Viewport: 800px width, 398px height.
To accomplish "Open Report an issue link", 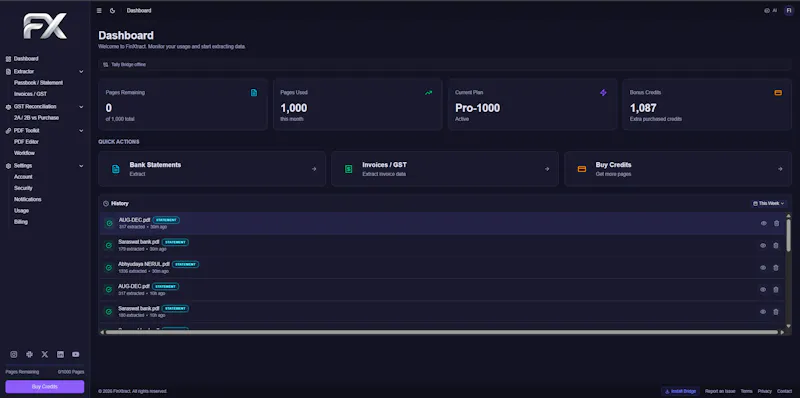I will coord(720,391).
